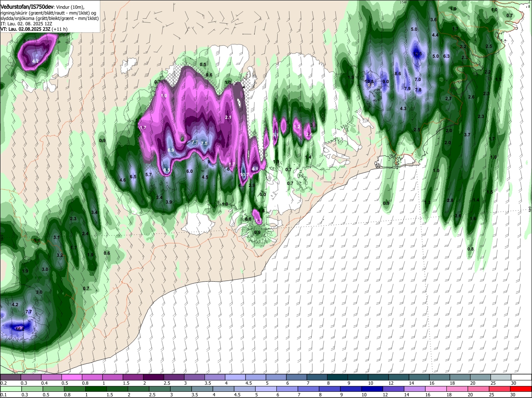The width and height of the screenshot is (532, 398).
Task: Click the 4.6 value label on the map
Action: pos(123,180)
